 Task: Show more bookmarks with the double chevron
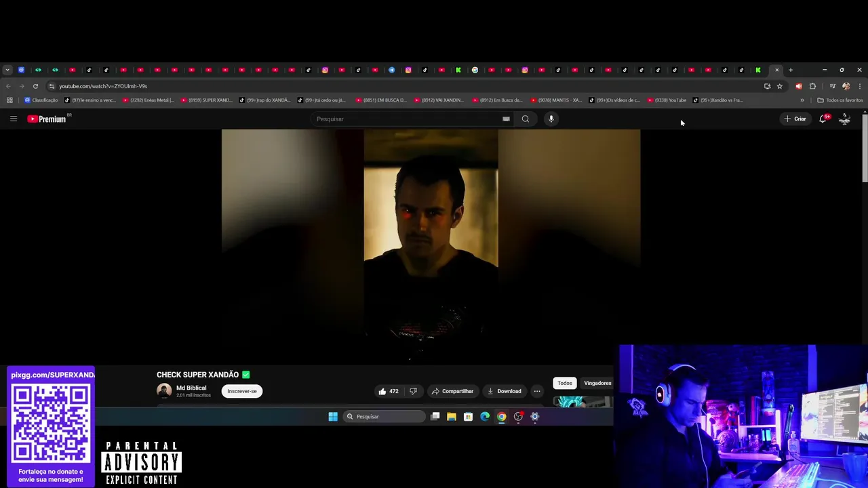click(x=802, y=100)
